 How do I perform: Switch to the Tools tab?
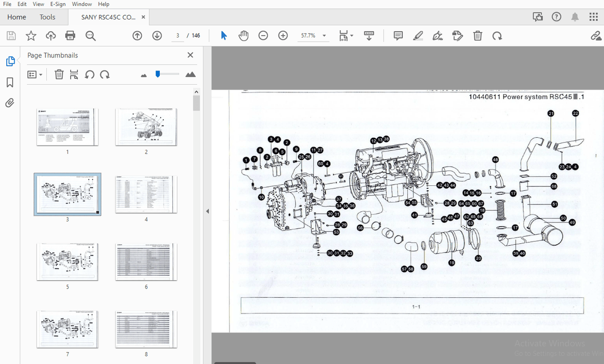click(x=47, y=17)
